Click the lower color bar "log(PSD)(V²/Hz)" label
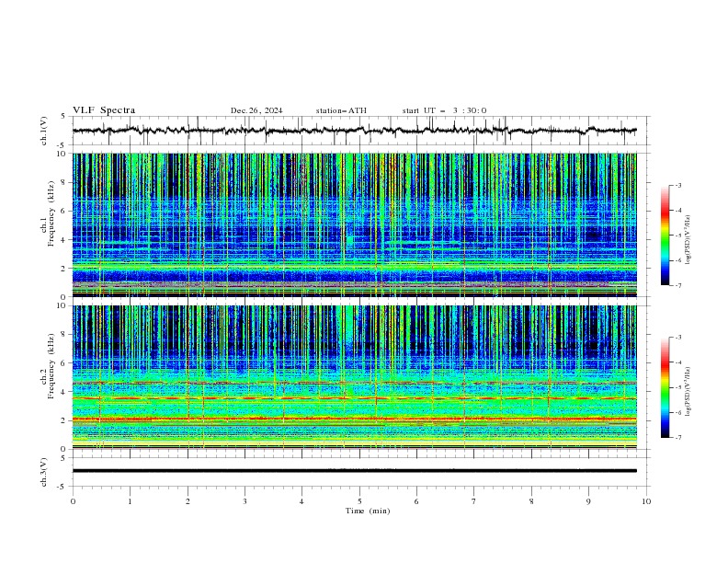The height and width of the screenshot is (563, 728). pos(688,391)
